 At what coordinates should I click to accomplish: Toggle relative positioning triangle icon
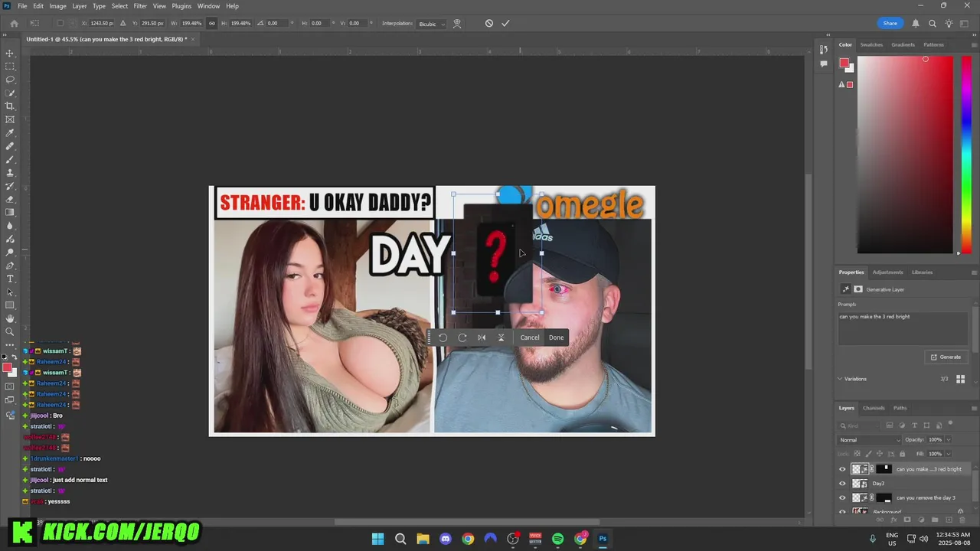[x=123, y=23]
